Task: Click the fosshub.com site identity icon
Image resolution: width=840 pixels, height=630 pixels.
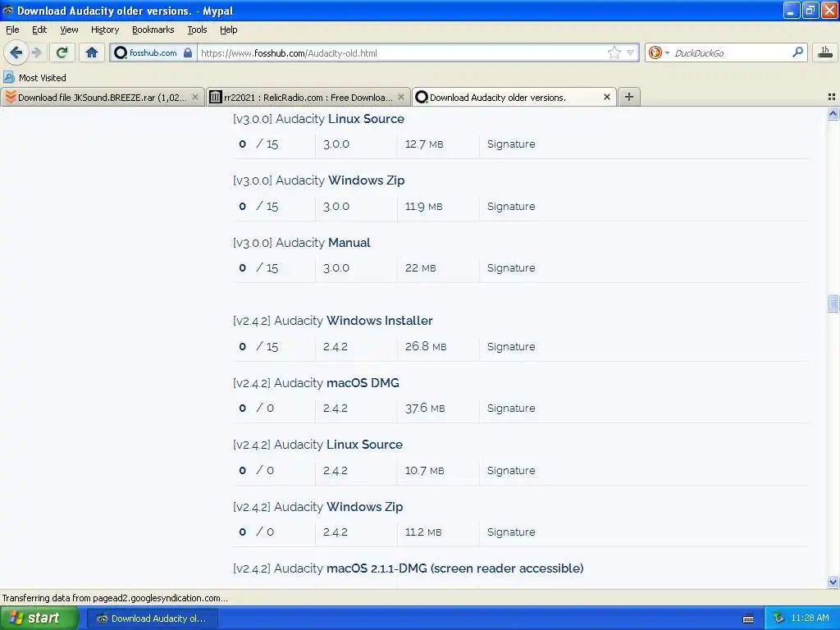Action: 121,52
